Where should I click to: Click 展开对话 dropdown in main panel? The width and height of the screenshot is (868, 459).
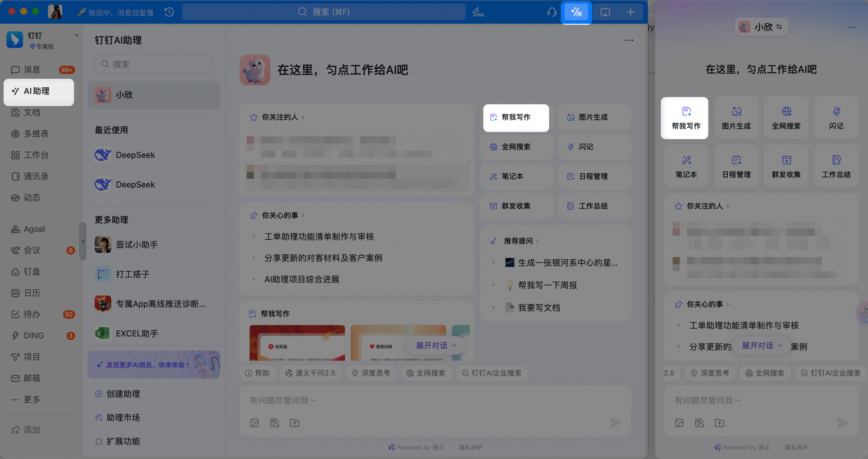pos(436,345)
